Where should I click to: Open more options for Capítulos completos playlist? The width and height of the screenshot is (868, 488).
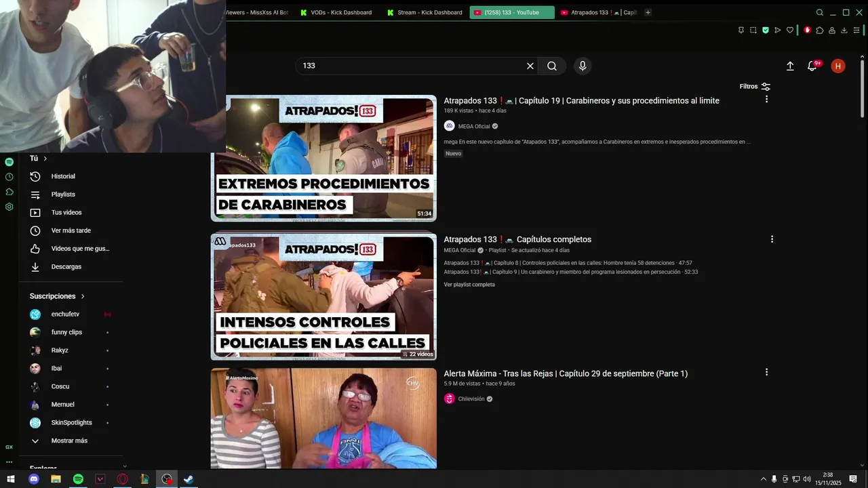click(x=772, y=239)
